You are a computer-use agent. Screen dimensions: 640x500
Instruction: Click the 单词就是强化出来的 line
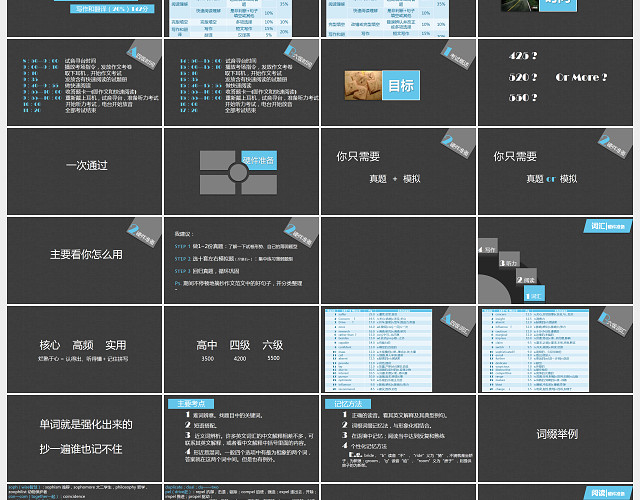[x=86, y=424]
